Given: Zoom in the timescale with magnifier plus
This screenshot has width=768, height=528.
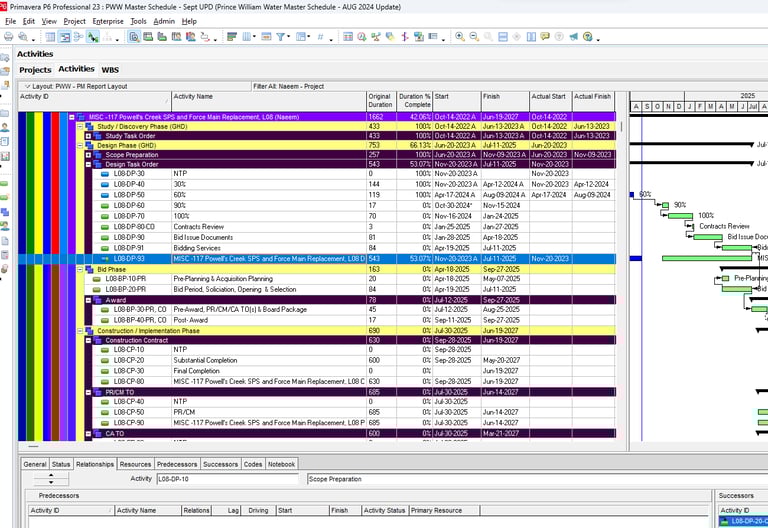Looking at the screenshot, I should (459, 37).
